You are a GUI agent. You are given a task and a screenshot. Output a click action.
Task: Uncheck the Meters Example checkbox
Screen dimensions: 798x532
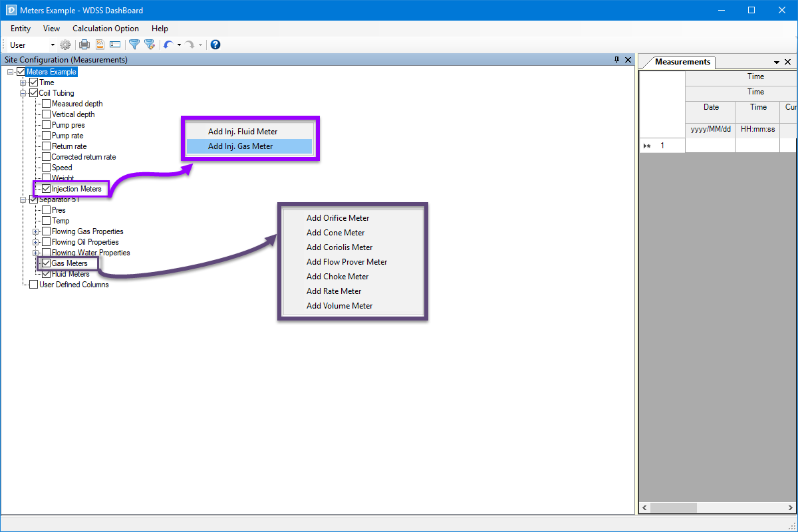21,72
